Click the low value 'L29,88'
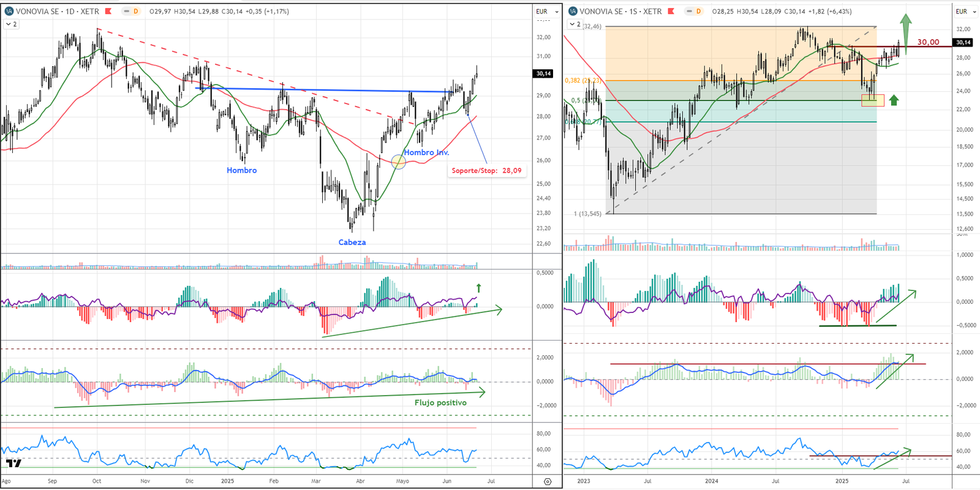Viewport: 980px width, 490px height. [x=208, y=11]
